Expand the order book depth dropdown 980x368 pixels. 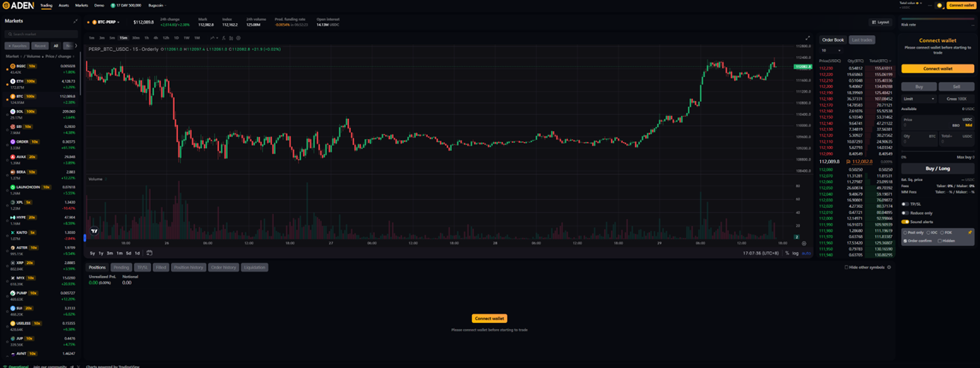831,51
